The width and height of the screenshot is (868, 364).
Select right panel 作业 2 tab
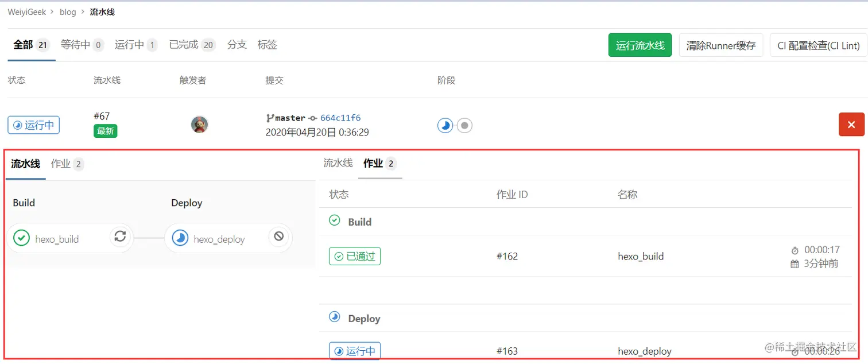pyautogui.click(x=380, y=164)
